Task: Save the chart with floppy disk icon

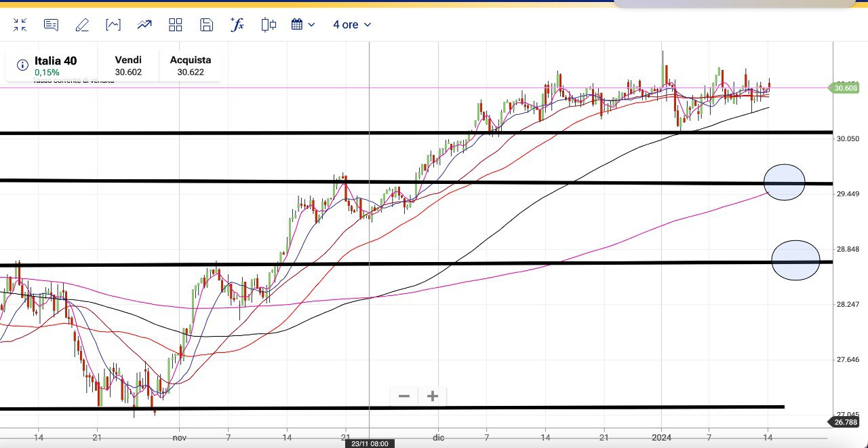Action: [207, 25]
